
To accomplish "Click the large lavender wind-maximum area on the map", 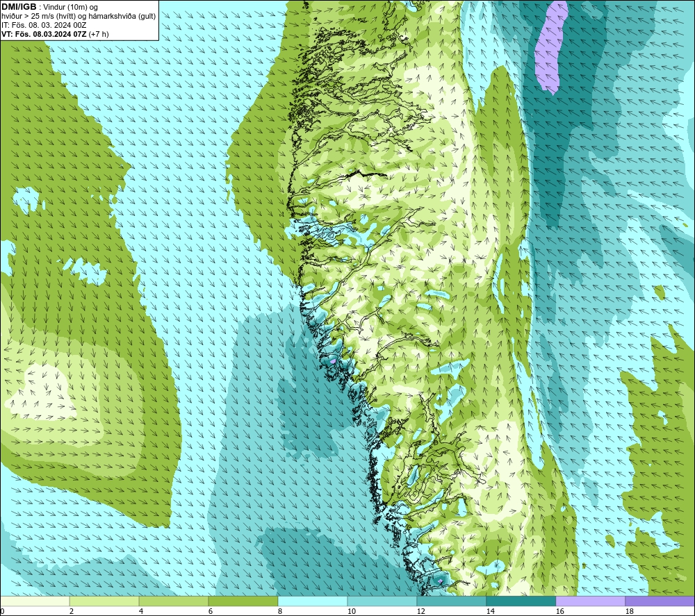I will click(551, 47).
